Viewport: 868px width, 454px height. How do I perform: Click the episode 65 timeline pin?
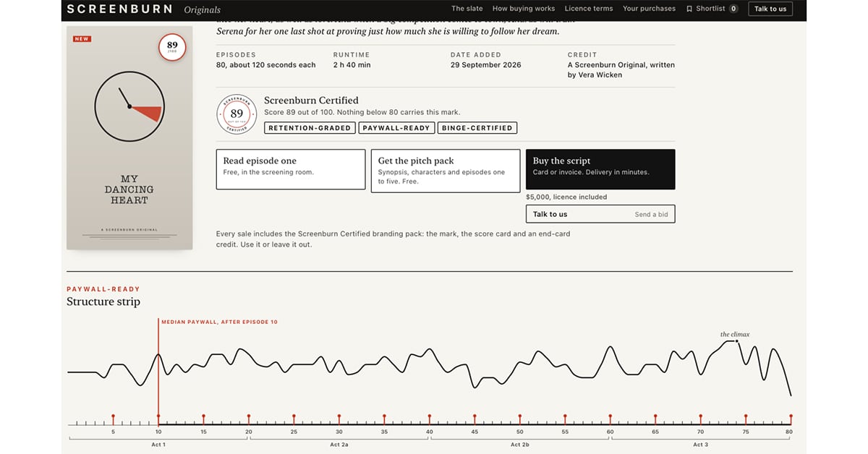point(655,420)
